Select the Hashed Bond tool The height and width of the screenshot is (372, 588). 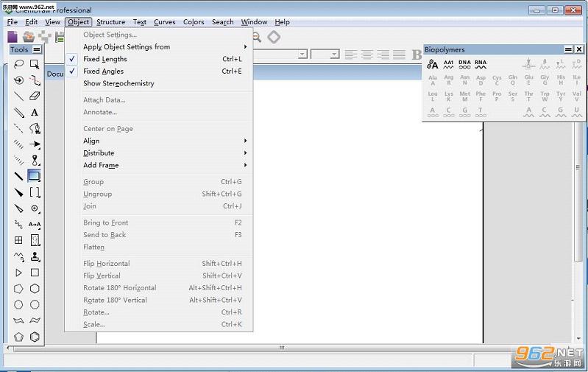coord(18,144)
